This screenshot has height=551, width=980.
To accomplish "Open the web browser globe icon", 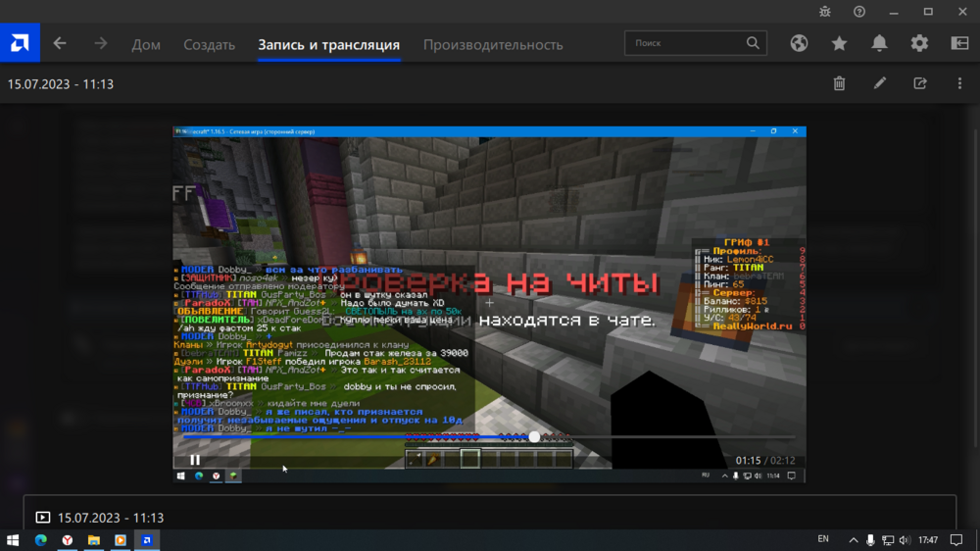I will (x=799, y=43).
